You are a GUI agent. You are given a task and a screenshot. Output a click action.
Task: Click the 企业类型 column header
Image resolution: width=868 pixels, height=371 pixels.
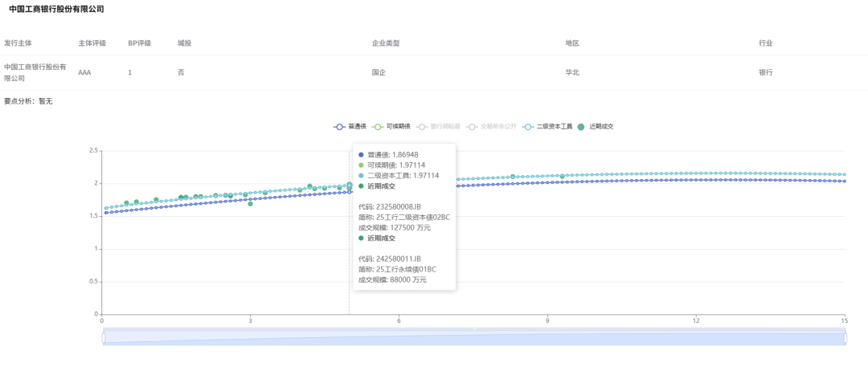pyautogui.click(x=386, y=43)
